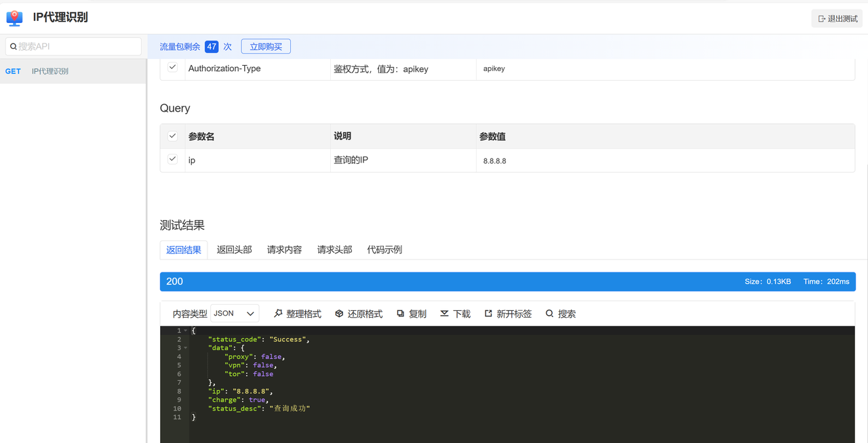Click the IP代理识别 app logo

(14, 18)
